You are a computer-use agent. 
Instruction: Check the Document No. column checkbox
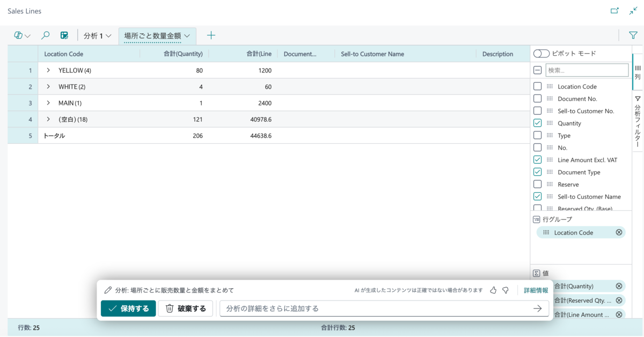(537, 99)
